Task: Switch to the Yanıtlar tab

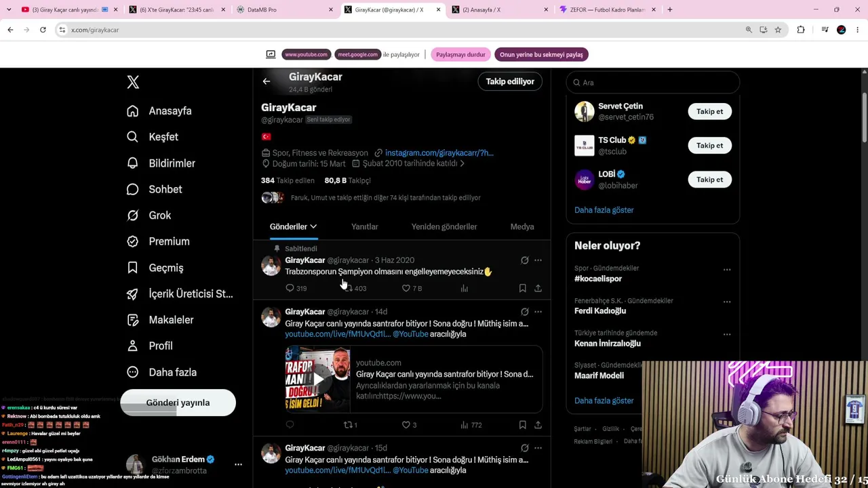Action: 365,226
